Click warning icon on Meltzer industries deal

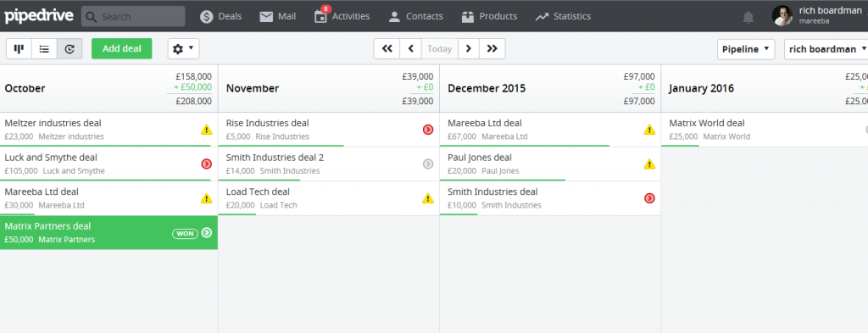point(207,130)
